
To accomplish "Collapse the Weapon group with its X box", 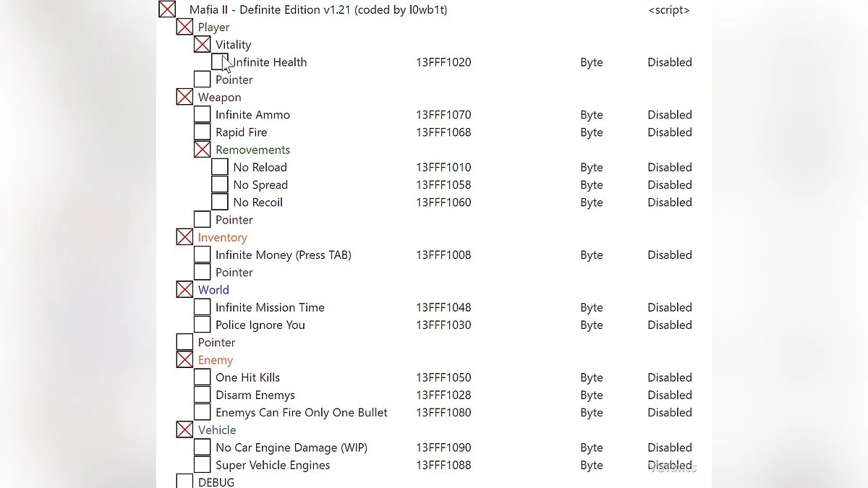I will (x=185, y=97).
